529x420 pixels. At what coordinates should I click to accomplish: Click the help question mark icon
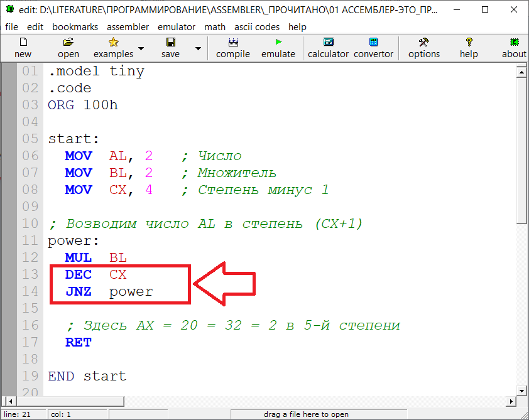469,42
